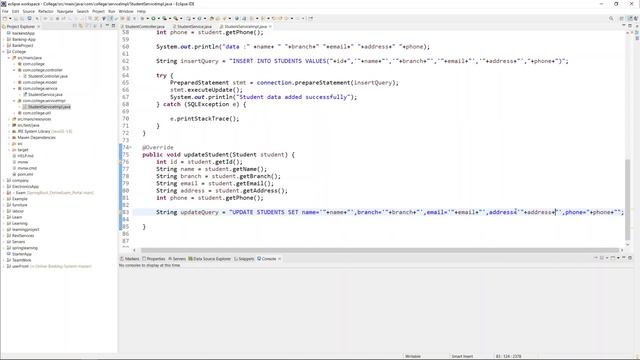Switch to StudentController.java editor tab
The image size is (640, 360).
[144, 27]
